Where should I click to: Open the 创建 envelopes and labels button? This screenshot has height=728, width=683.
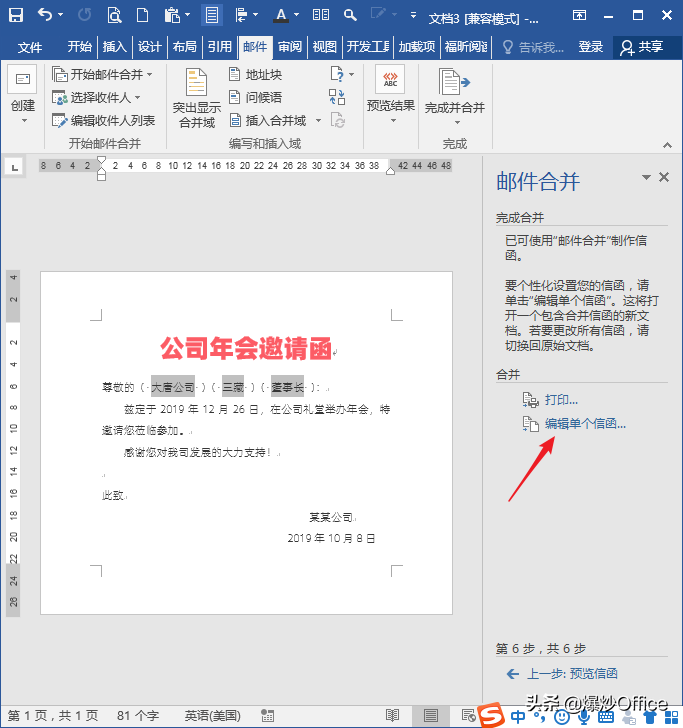pos(23,94)
